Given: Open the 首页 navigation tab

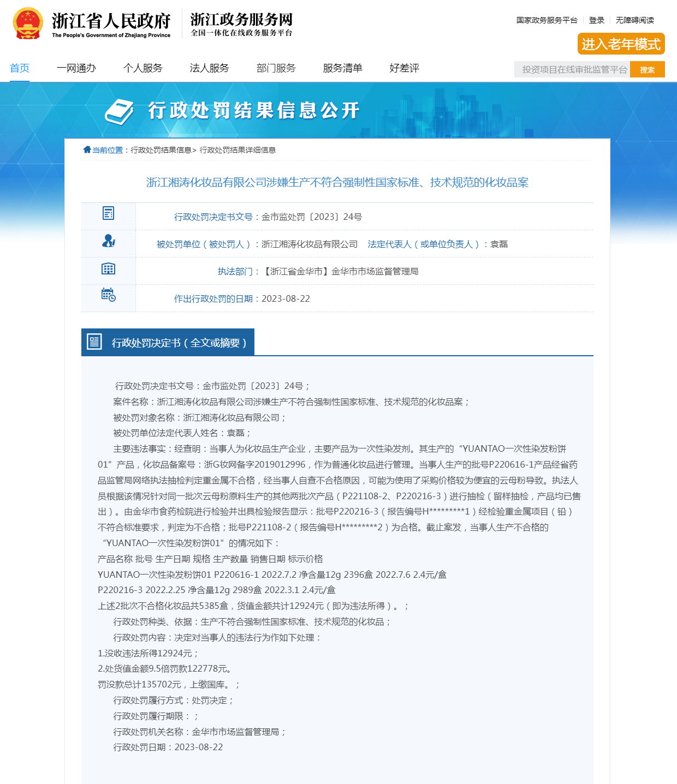Looking at the screenshot, I should [x=20, y=68].
